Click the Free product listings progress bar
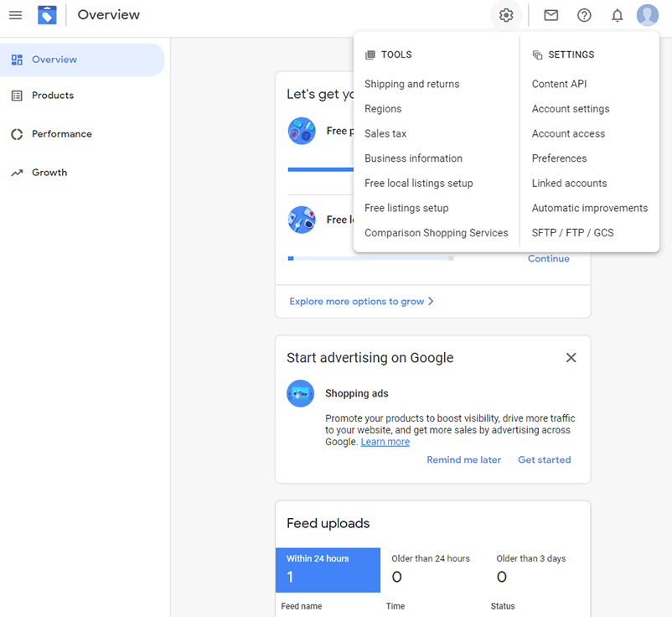Screen dimensions: 672x617 (321, 170)
